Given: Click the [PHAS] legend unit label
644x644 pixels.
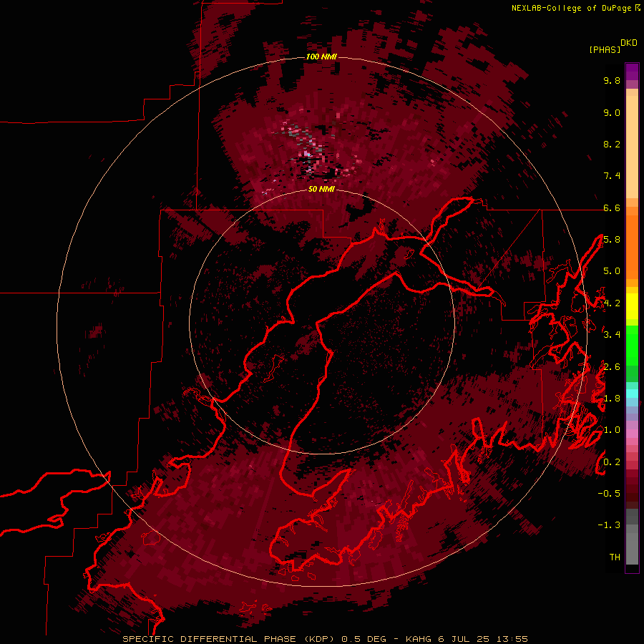Looking at the screenshot, I should pos(605,49).
